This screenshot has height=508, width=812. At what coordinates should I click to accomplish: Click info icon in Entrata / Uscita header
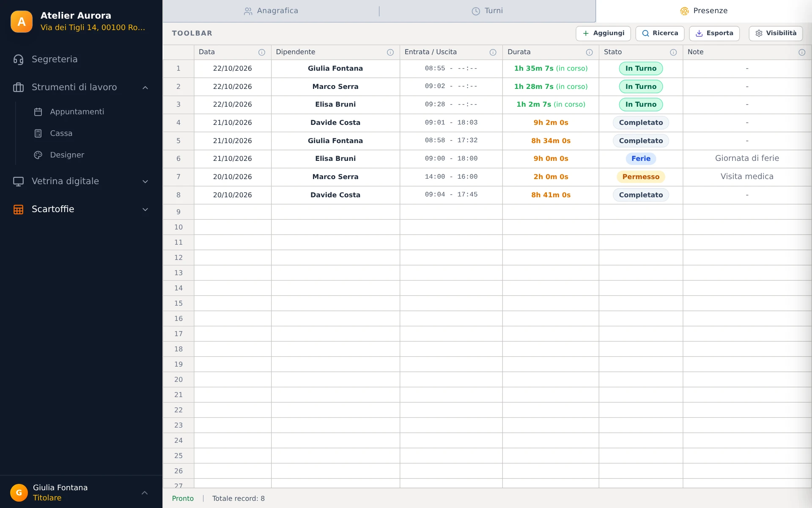coord(493,52)
